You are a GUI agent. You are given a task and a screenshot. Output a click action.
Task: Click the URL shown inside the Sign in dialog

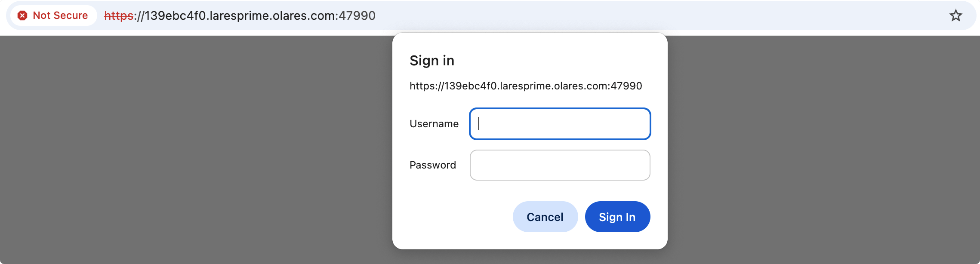pos(526,86)
